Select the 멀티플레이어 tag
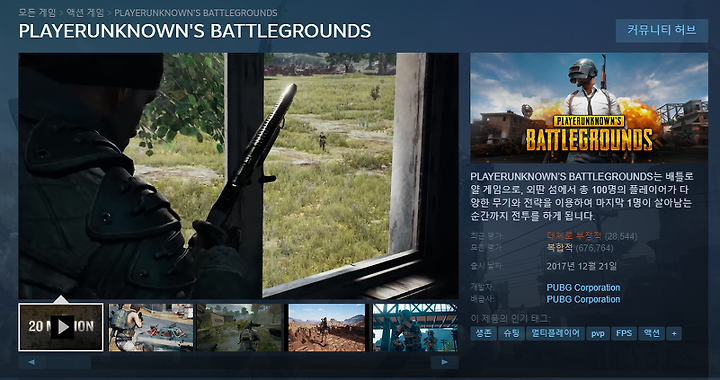720x380 pixels. (x=555, y=334)
